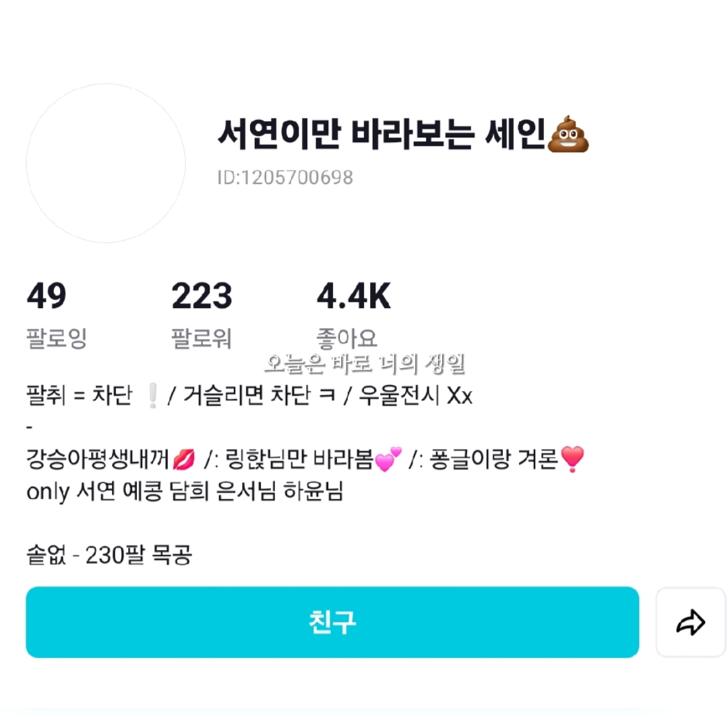Tap the white exclamation mark emoji

click(x=152, y=397)
